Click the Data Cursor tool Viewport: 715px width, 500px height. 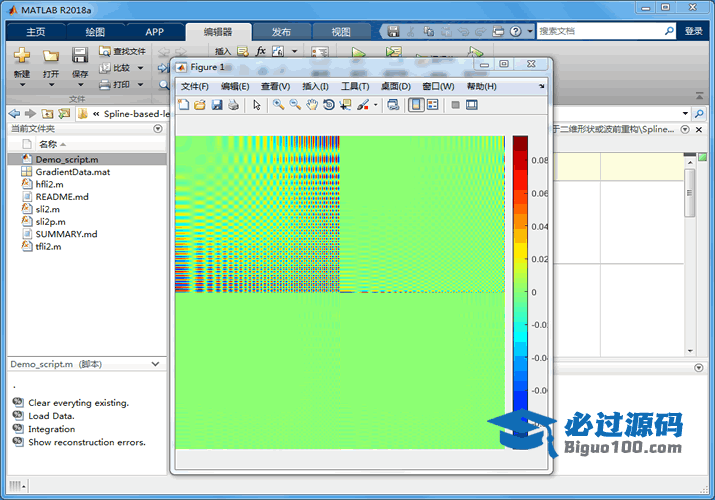coord(345,105)
